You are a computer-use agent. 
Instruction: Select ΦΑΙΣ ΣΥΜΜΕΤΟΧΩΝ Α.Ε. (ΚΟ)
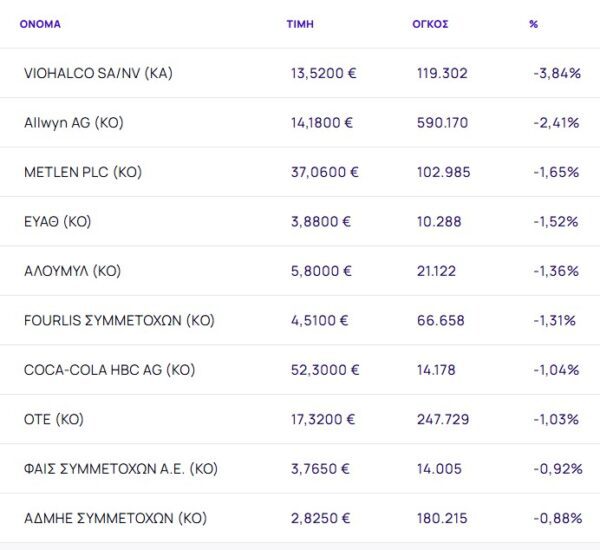click(120, 469)
